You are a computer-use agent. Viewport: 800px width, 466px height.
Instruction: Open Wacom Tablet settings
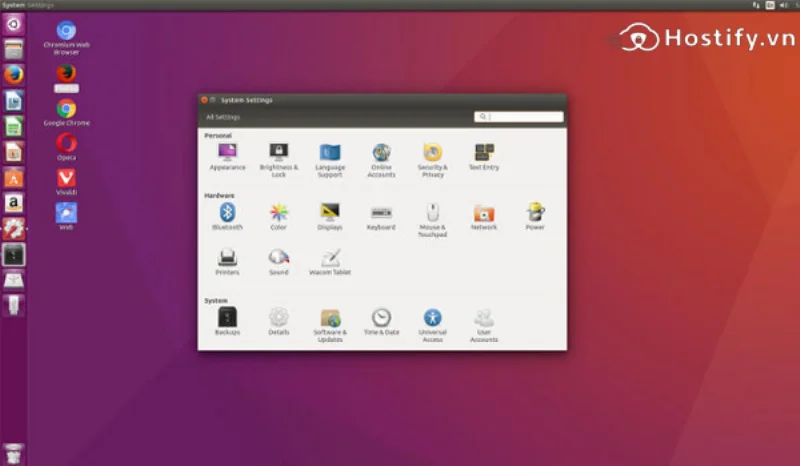pos(330,262)
